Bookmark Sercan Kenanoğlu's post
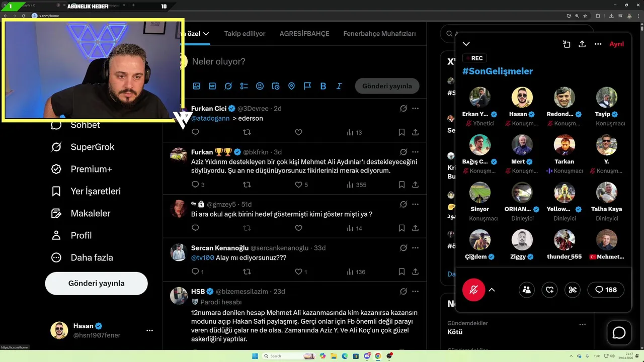The width and height of the screenshot is (644, 362). point(401,272)
